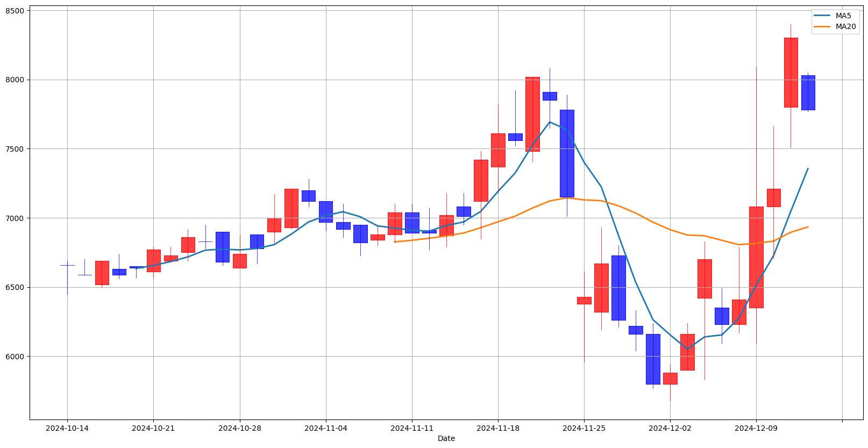The height and width of the screenshot is (448, 868).
Task: Click the MA20 legend entry
Action: point(835,26)
